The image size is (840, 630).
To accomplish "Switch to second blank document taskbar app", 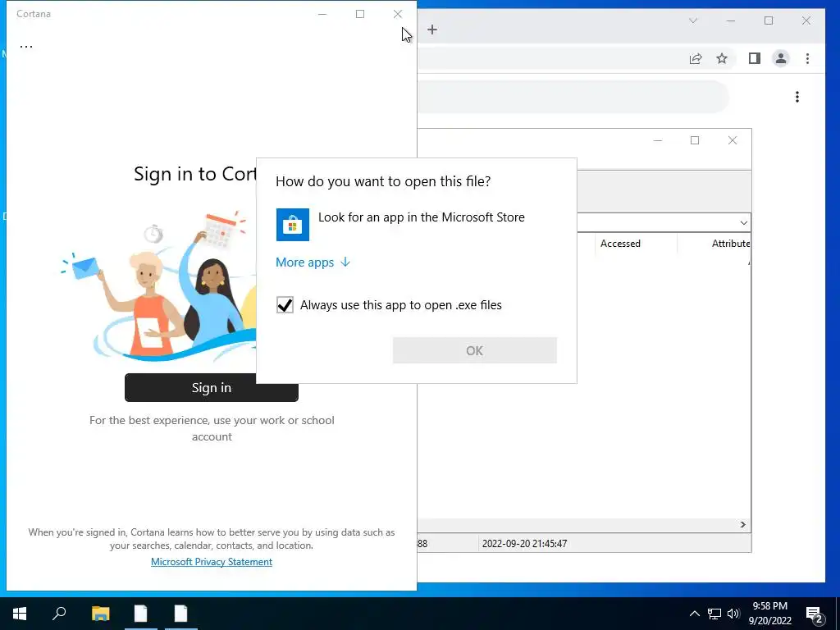I will (181, 614).
